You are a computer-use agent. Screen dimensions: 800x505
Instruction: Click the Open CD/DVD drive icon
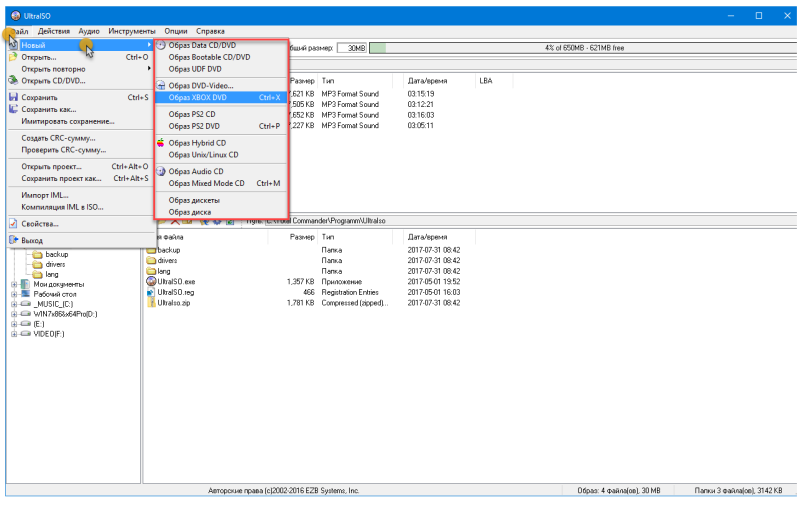14,80
